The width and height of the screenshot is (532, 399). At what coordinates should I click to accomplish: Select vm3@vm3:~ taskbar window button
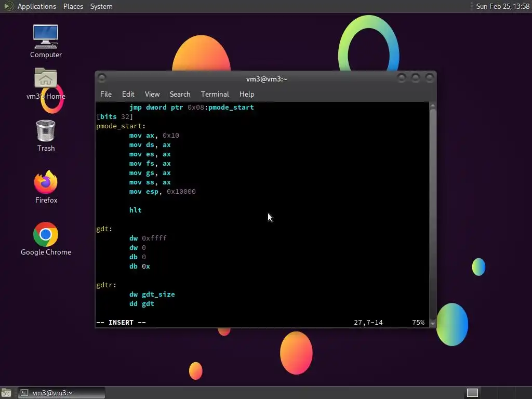(61, 393)
